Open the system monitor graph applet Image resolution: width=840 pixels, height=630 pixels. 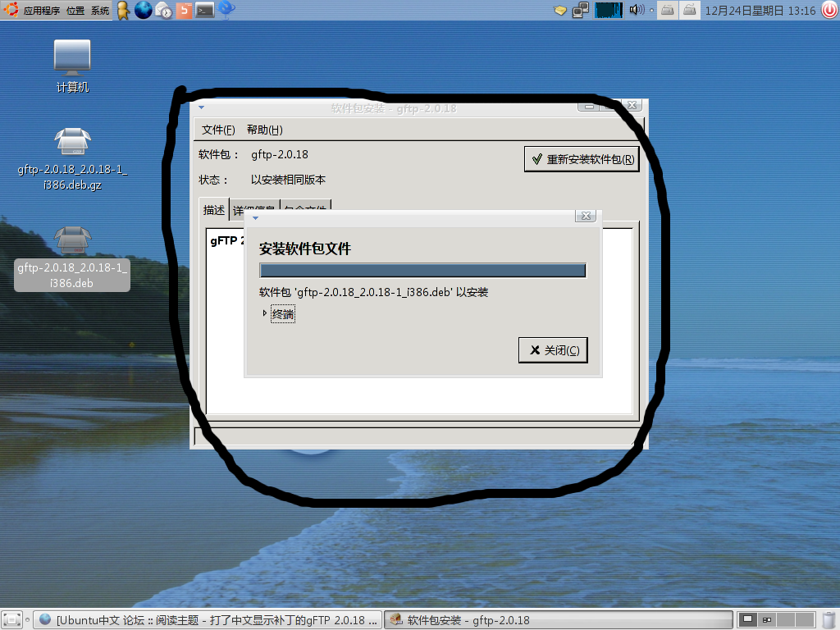tap(609, 10)
